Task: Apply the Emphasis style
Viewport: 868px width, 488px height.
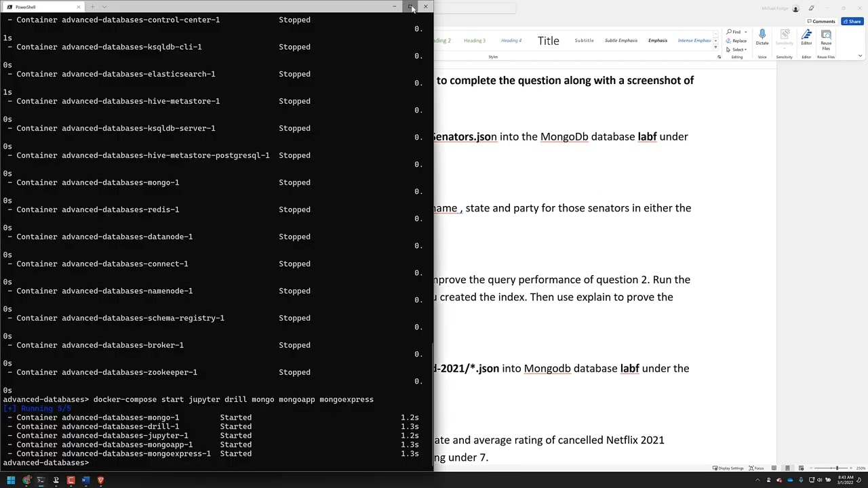Action: (657, 41)
